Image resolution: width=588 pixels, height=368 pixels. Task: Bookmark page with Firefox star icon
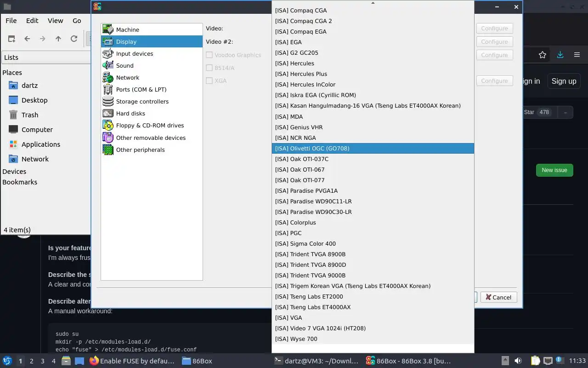[543, 55]
